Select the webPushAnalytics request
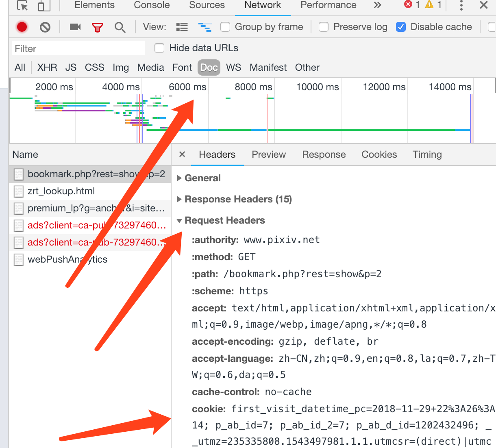This screenshot has height=448, width=496. pyautogui.click(x=90, y=260)
